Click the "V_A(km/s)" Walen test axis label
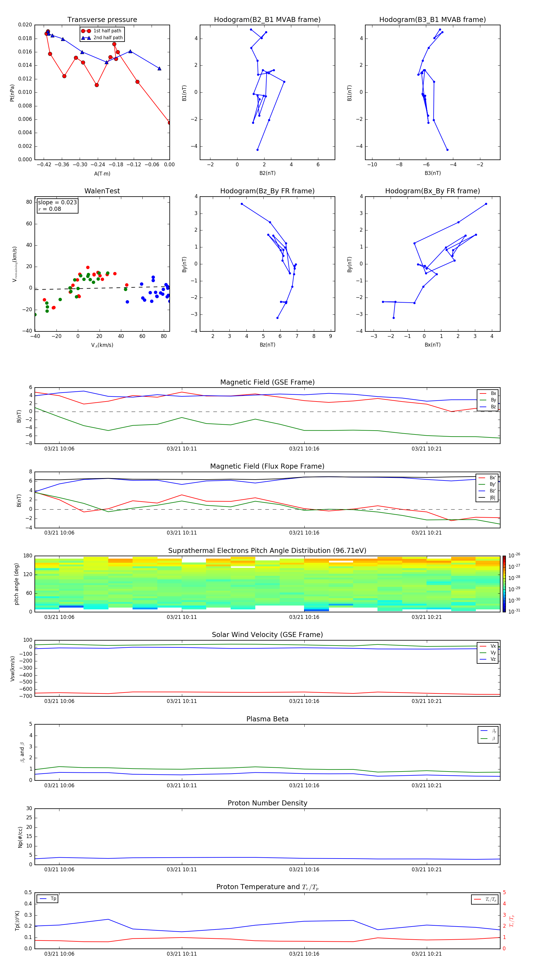This screenshot has width=535, height=980. coord(102,345)
